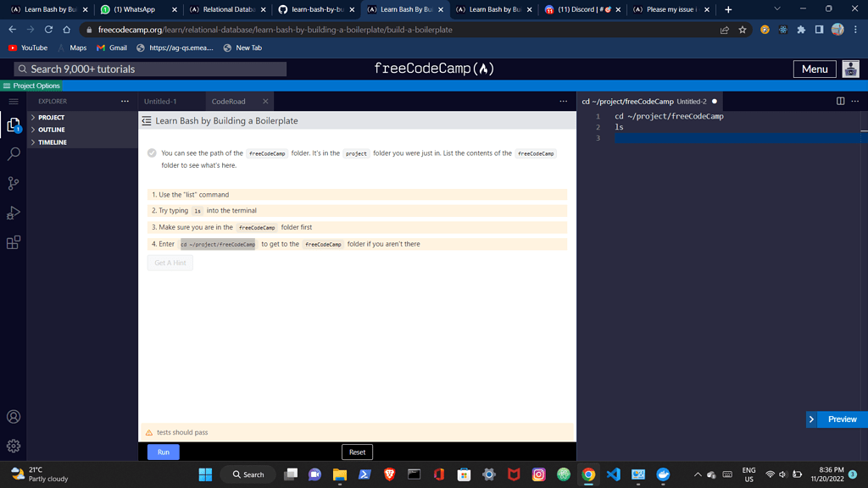Click the 'tests should pass' warning
This screenshot has width=868, height=488.
[x=357, y=432]
